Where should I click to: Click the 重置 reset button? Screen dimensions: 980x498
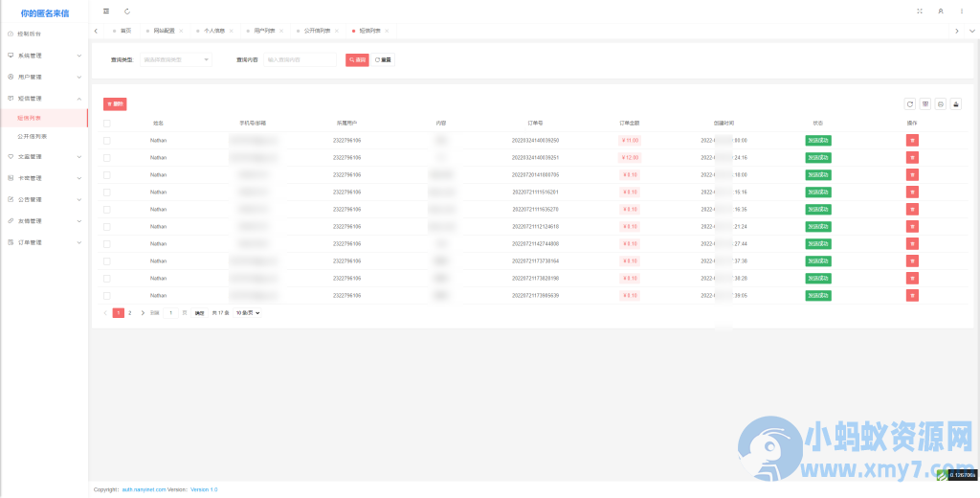click(383, 59)
